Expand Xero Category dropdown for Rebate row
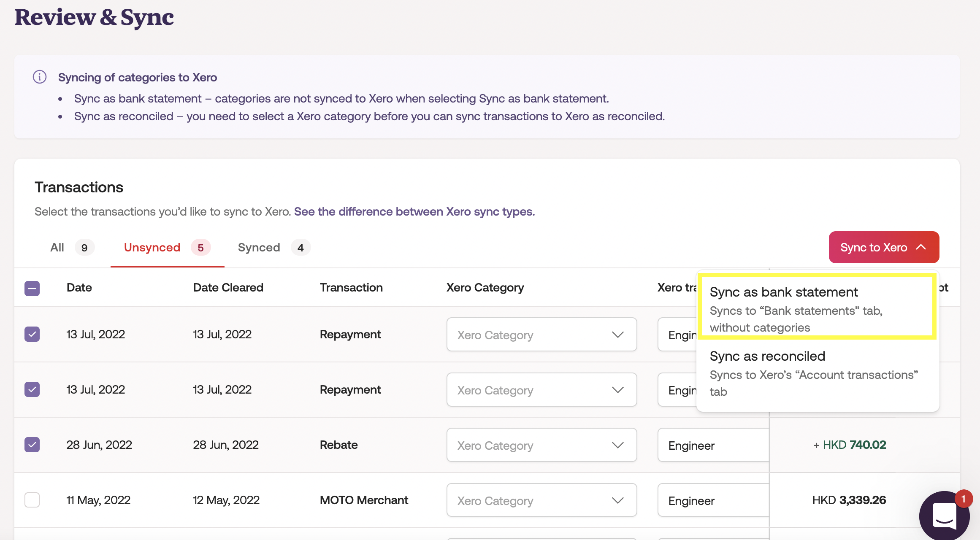The image size is (980, 540). coord(541,445)
